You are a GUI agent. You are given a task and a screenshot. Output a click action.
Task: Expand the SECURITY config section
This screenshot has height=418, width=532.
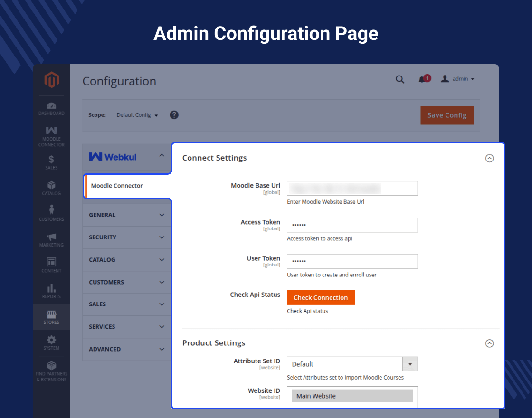127,237
